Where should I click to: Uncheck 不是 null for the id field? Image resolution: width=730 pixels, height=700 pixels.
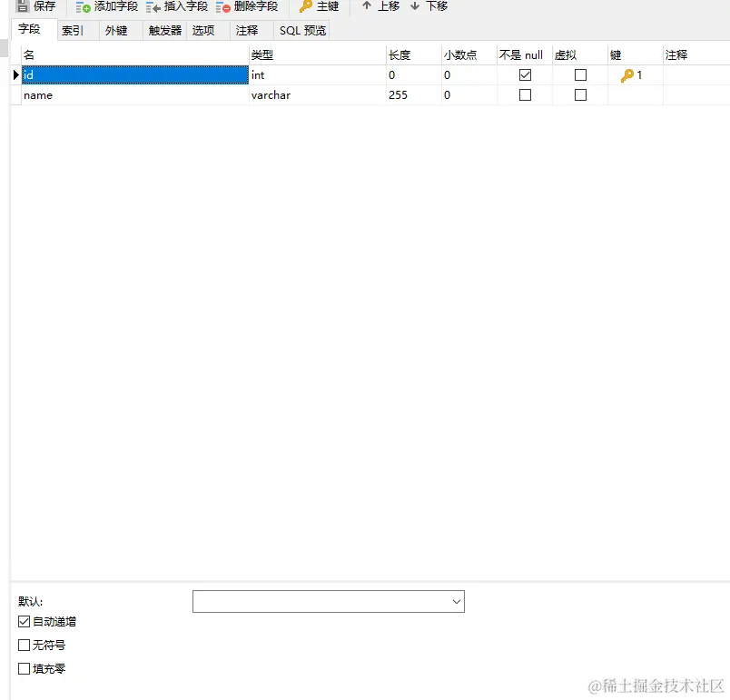click(524, 75)
